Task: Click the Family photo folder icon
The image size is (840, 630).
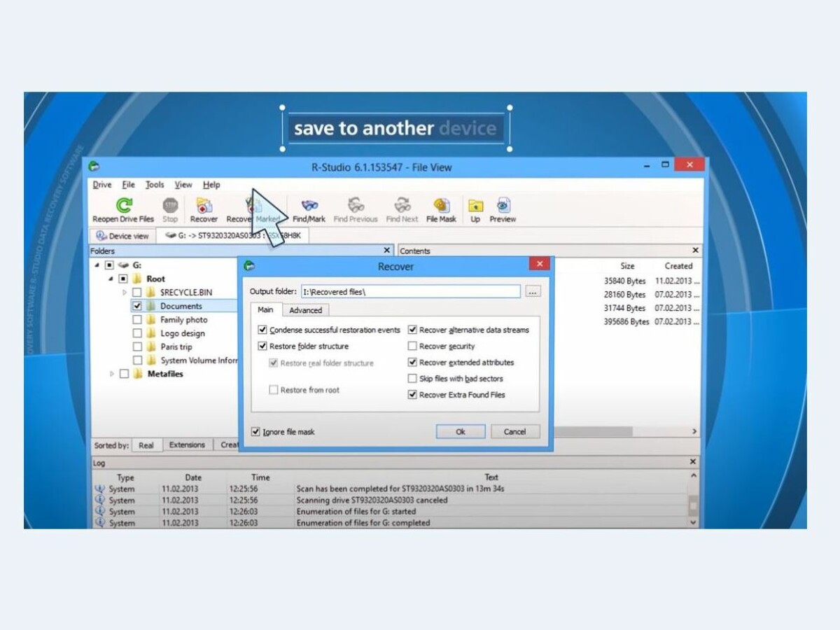Action: tap(150, 319)
